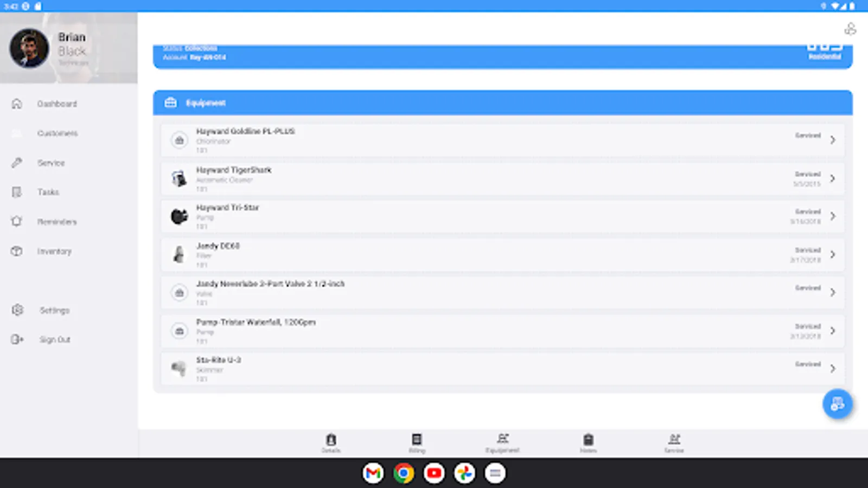Select Tasks in the sidebar
The width and height of the screenshot is (868, 488).
point(48,192)
